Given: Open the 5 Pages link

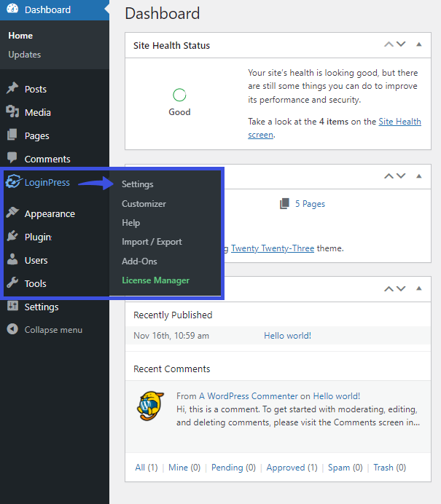Looking at the screenshot, I should click(x=310, y=204).
